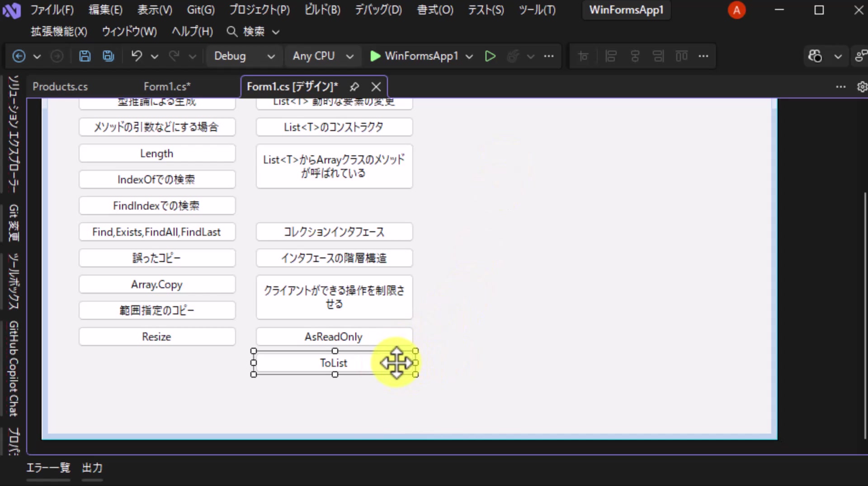Click the align rights layout icon

coord(659,56)
